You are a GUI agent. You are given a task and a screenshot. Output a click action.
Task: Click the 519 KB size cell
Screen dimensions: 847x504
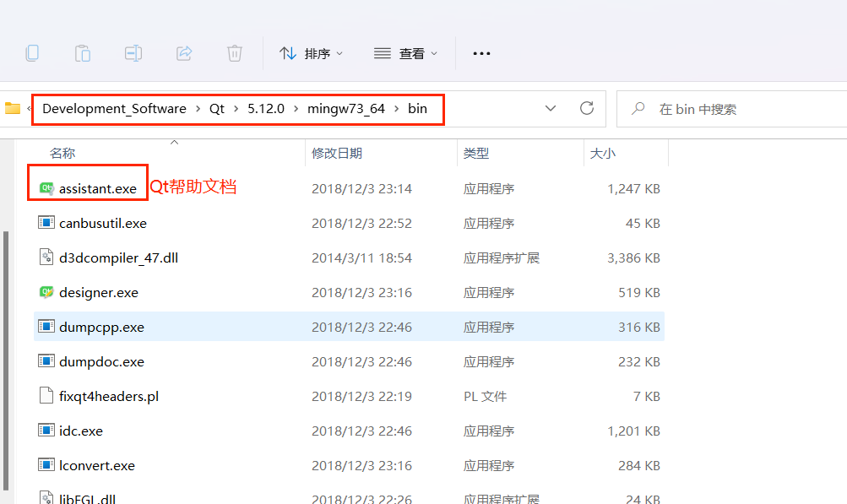639,292
